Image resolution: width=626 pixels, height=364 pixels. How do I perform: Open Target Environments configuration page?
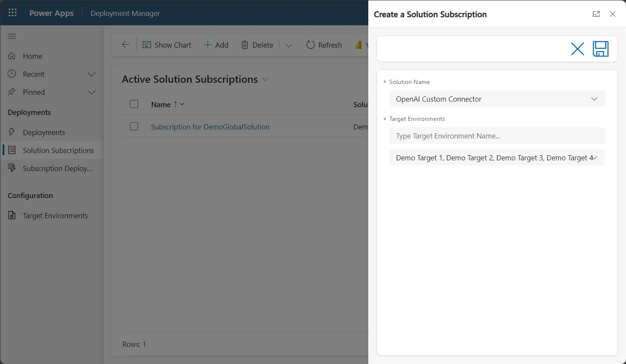click(55, 216)
